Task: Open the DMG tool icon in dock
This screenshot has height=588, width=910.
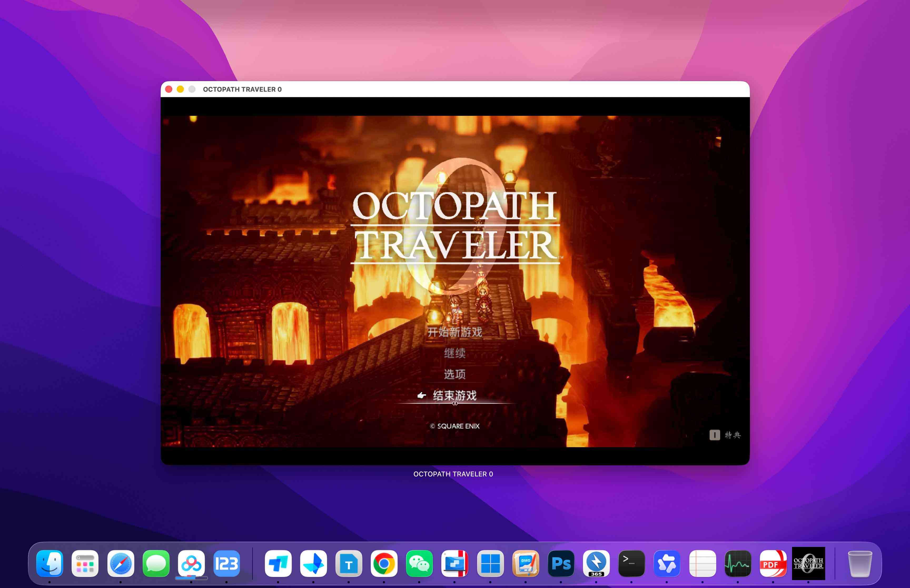Action: point(526,564)
